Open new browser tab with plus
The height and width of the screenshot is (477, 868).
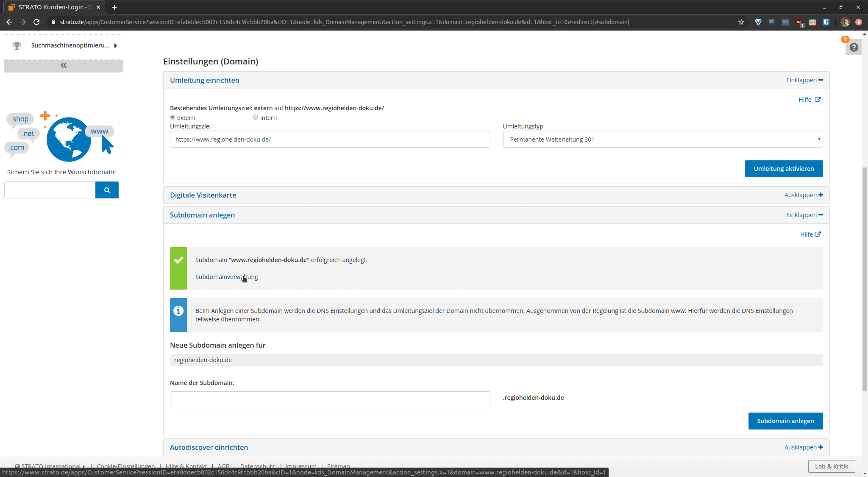[114, 7]
